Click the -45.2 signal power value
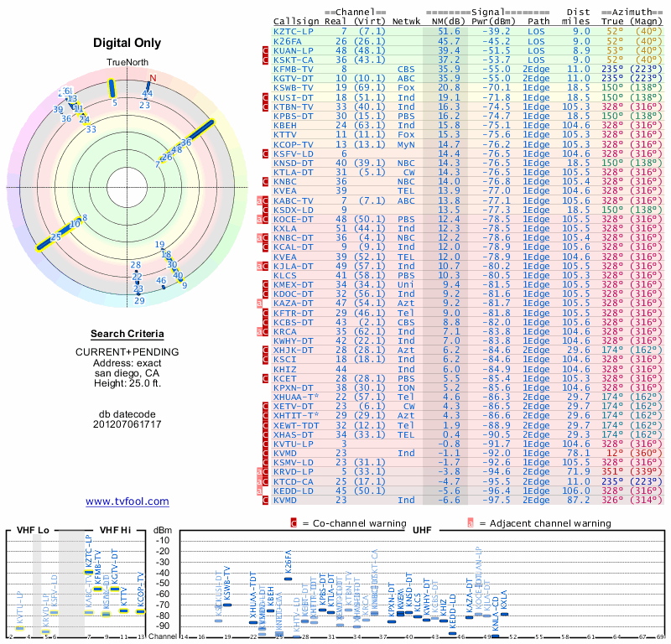 (497, 41)
